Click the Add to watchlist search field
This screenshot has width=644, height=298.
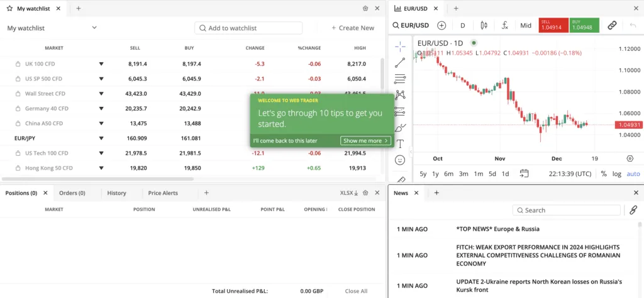pyautogui.click(x=248, y=28)
